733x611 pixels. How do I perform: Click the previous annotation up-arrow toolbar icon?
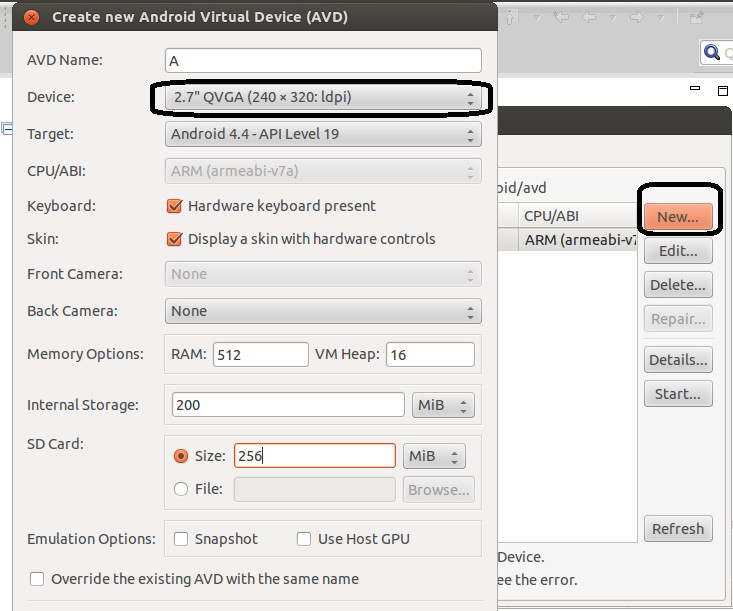point(511,17)
